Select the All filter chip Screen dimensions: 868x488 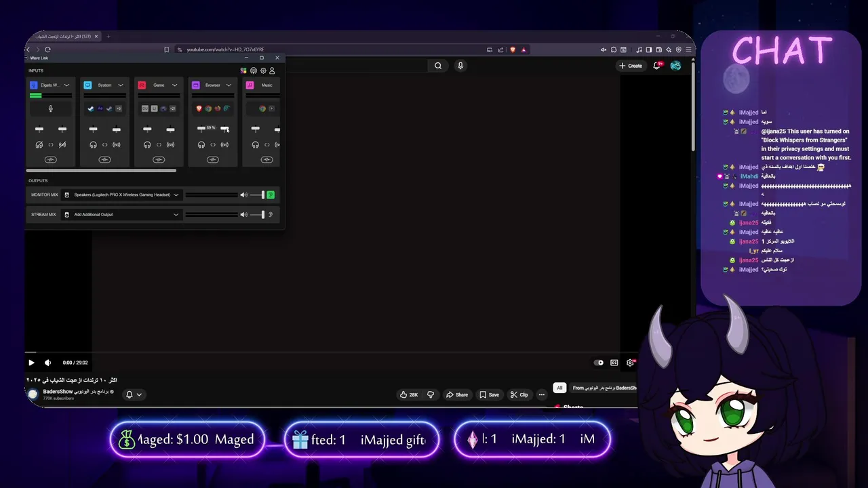(x=559, y=388)
